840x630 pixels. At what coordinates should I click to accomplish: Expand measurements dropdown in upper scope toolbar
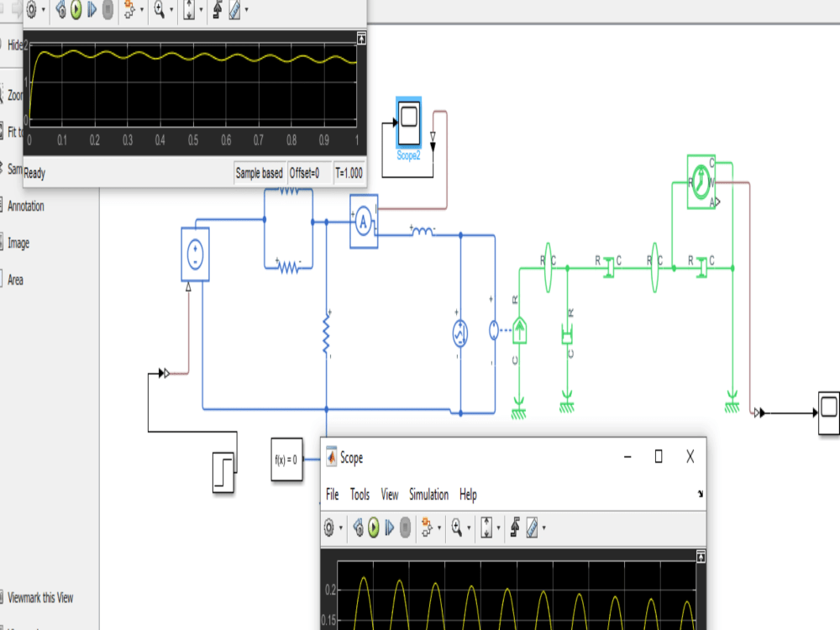(x=246, y=9)
